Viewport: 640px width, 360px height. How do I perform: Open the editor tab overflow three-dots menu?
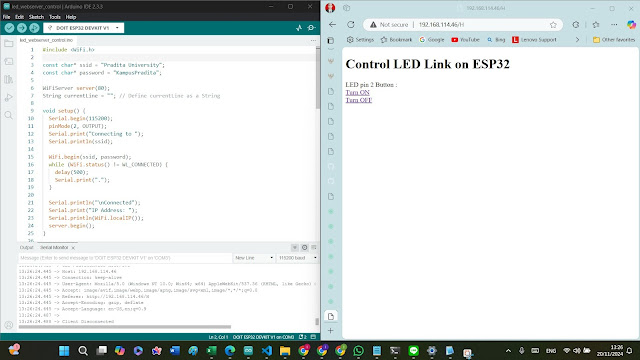[313, 40]
